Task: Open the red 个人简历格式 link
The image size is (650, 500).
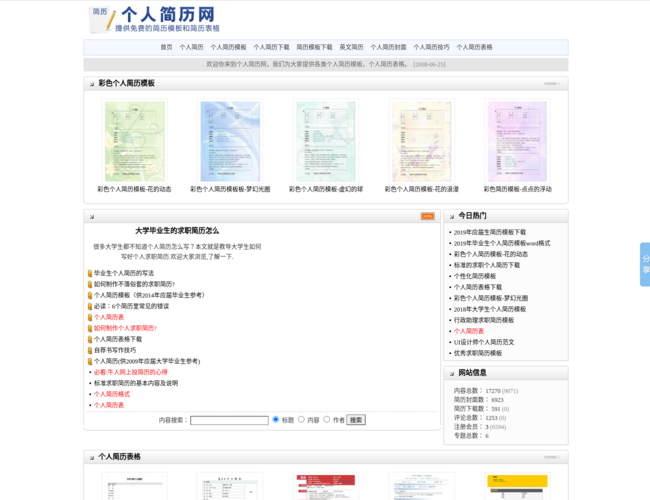Action: tap(112, 394)
